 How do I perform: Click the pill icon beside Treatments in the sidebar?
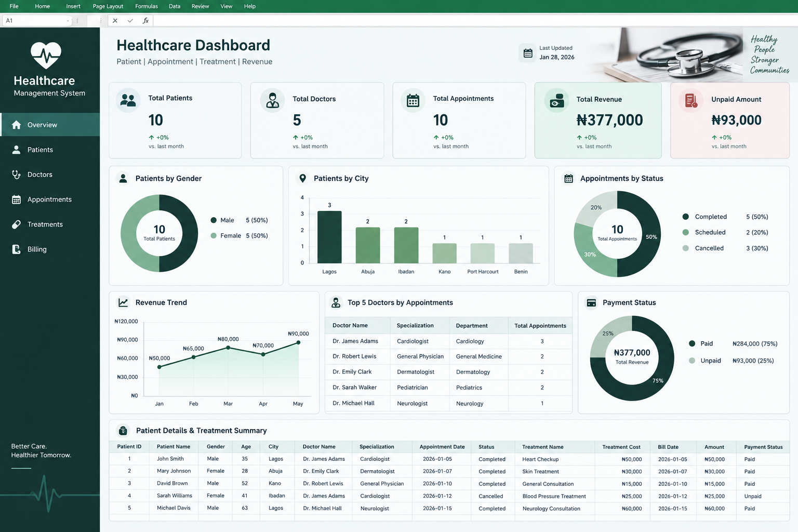16,224
